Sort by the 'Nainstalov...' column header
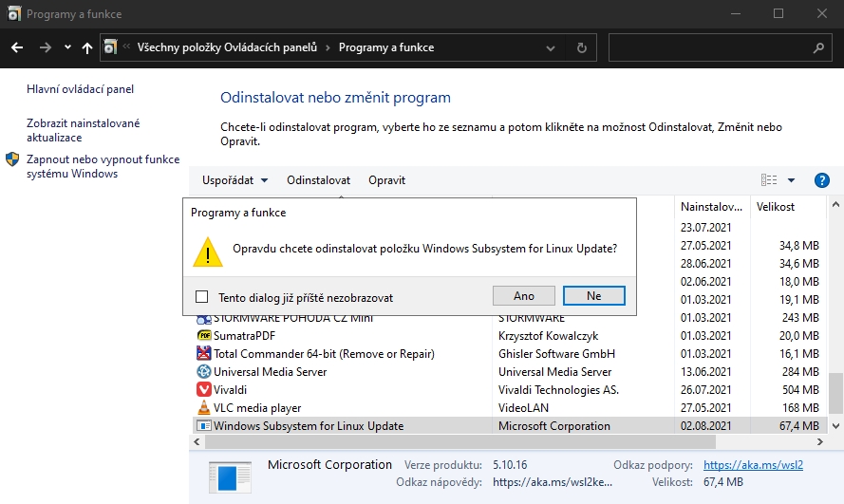 coord(712,207)
